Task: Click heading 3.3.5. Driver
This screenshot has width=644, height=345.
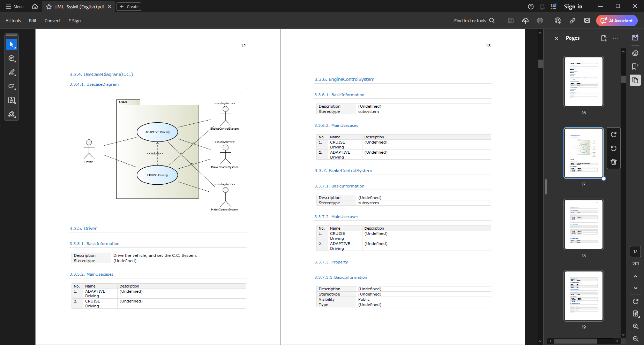Action: tap(83, 228)
